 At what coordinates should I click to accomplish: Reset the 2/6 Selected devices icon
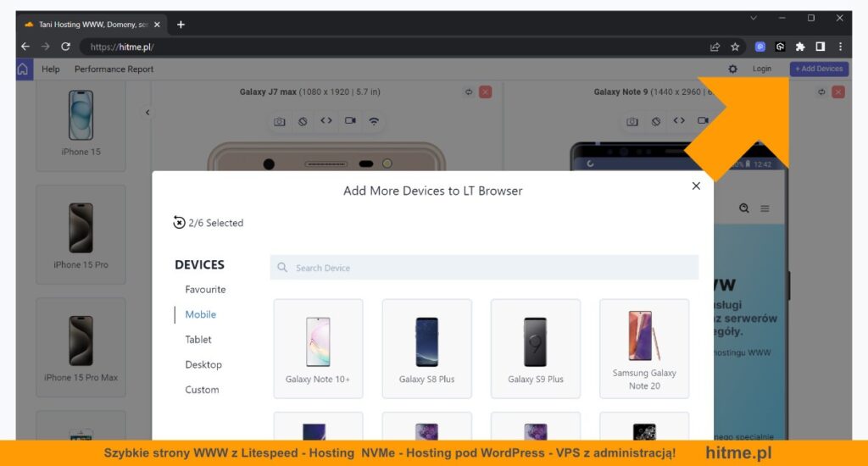(x=179, y=223)
